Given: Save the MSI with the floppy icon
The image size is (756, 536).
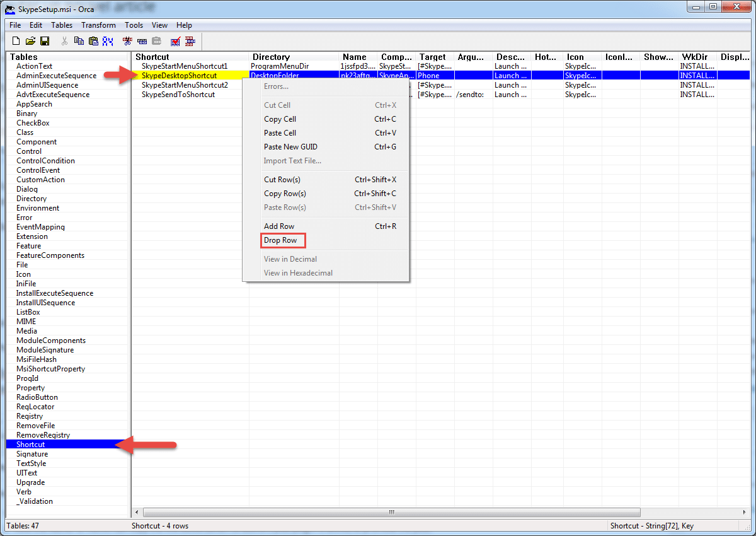Looking at the screenshot, I should pos(45,41).
